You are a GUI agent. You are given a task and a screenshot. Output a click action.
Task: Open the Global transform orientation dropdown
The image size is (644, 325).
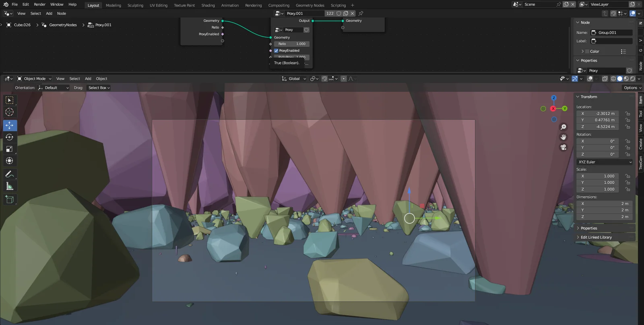pos(294,79)
